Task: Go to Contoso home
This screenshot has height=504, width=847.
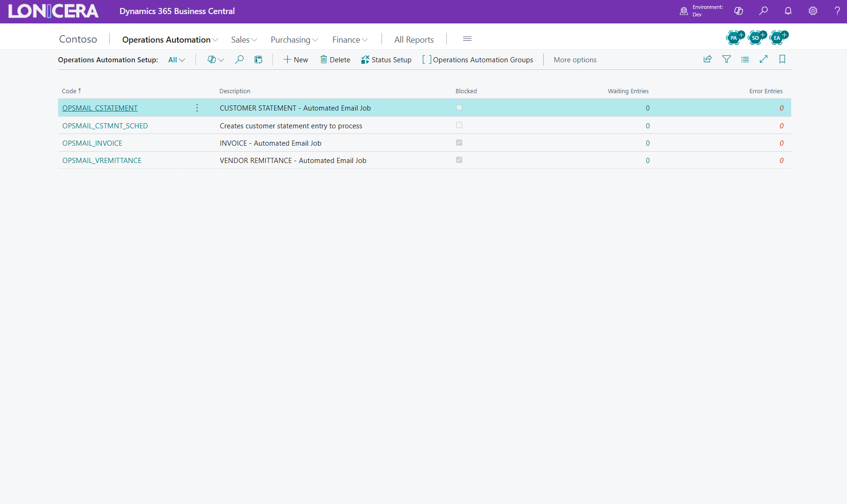Action: pos(78,39)
